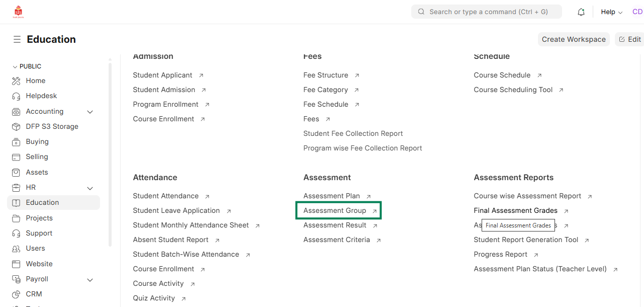Screen dimensions: 644x307
Task: Expand the Accounting sidebar section
Action: pyautogui.click(x=90, y=112)
